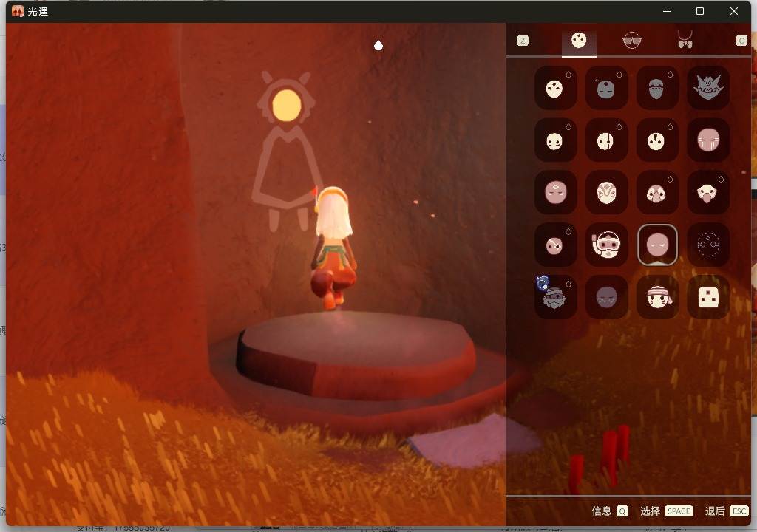Click the 光遇 app icon in title bar

click(x=18, y=11)
